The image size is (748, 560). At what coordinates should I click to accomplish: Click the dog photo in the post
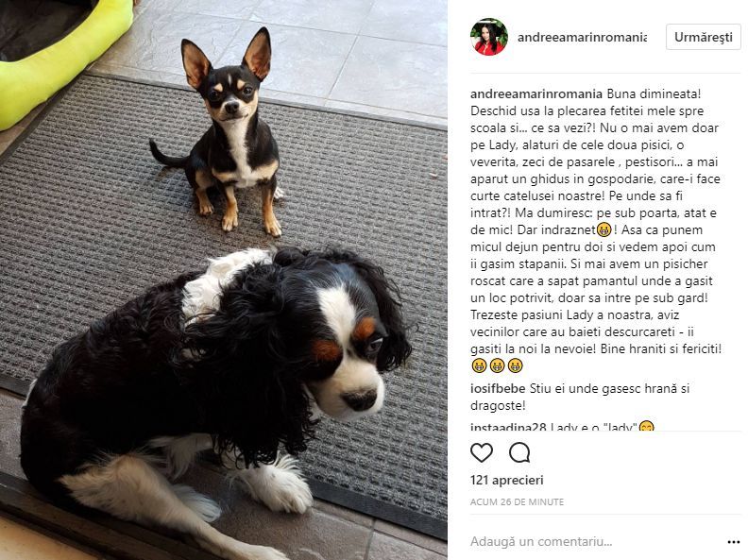(224, 280)
